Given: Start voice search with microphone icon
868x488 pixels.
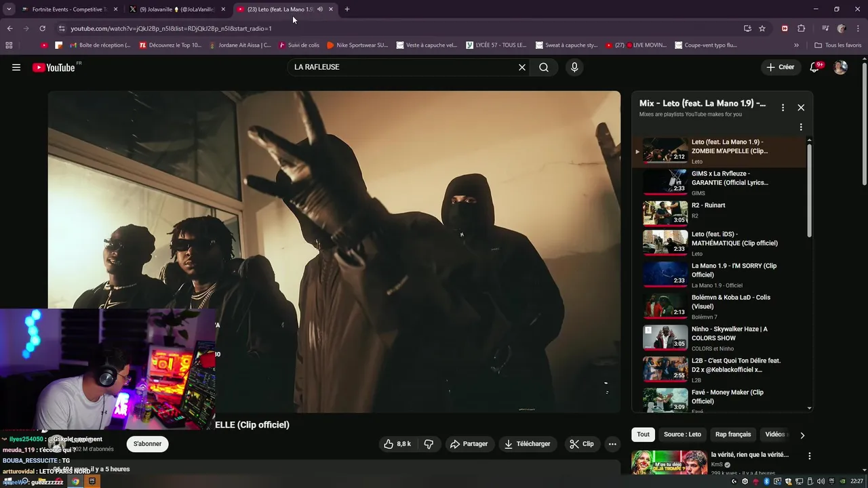Looking at the screenshot, I should (574, 67).
